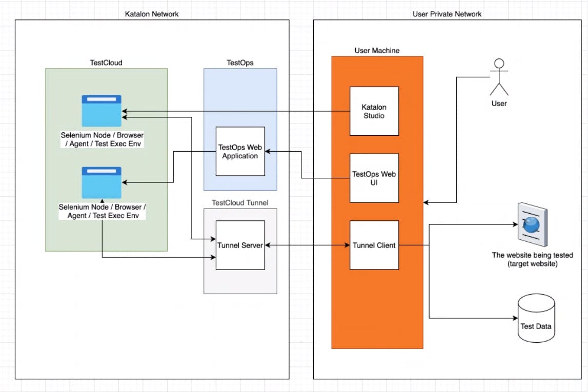Click the target website globe icon
Viewport: 588px width, 392px height.
[x=532, y=224]
